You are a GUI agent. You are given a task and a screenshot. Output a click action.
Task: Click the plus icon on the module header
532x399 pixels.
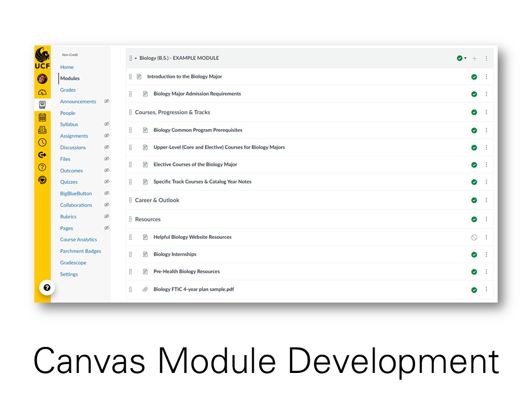point(474,58)
